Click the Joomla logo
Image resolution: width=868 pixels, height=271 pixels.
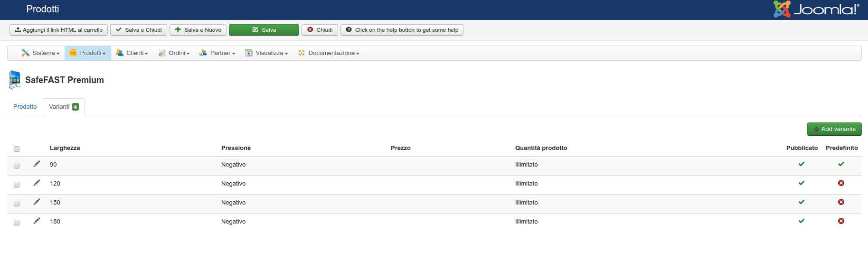tap(816, 9)
